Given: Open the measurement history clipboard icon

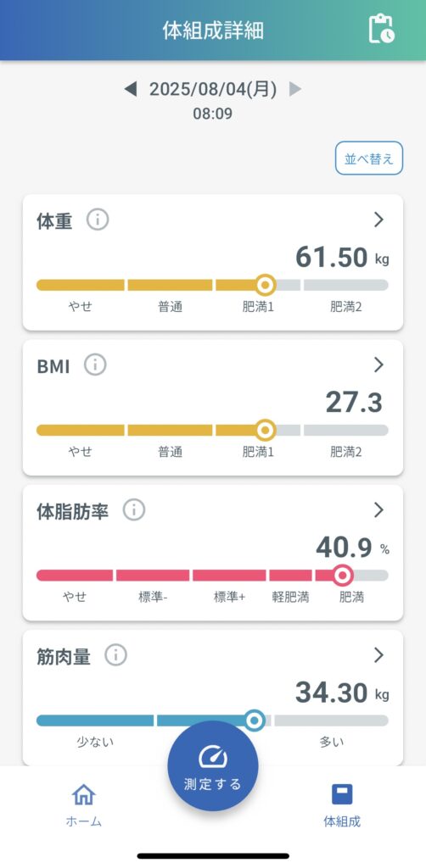Looking at the screenshot, I should [382, 29].
